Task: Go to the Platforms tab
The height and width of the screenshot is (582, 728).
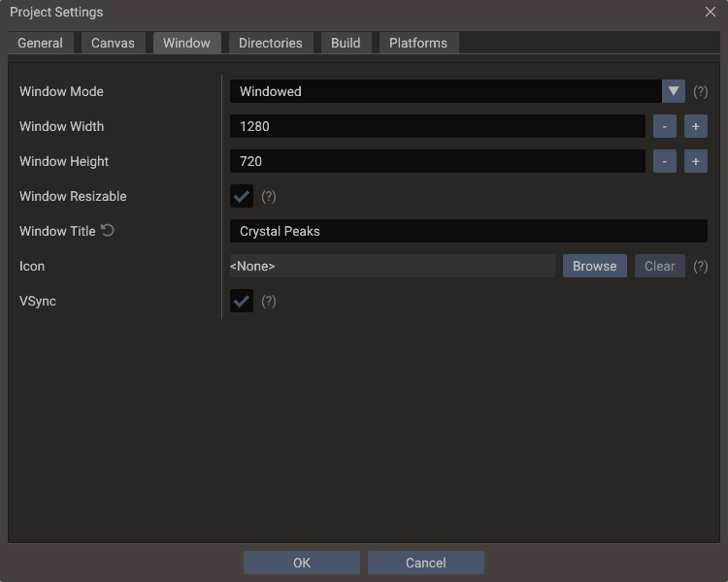Action: click(x=418, y=43)
